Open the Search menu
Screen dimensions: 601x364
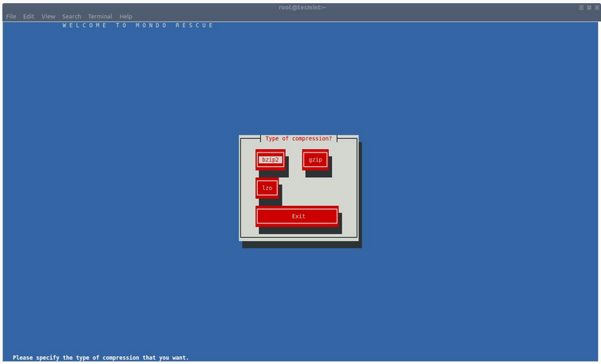point(72,16)
